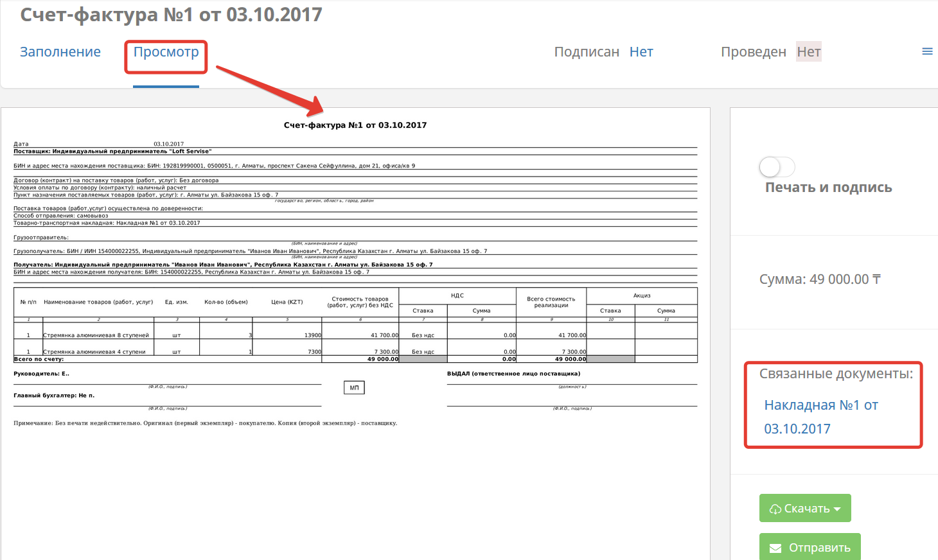Open the hamburger menu icon
The image size is (938, 560).
point(927,51)
